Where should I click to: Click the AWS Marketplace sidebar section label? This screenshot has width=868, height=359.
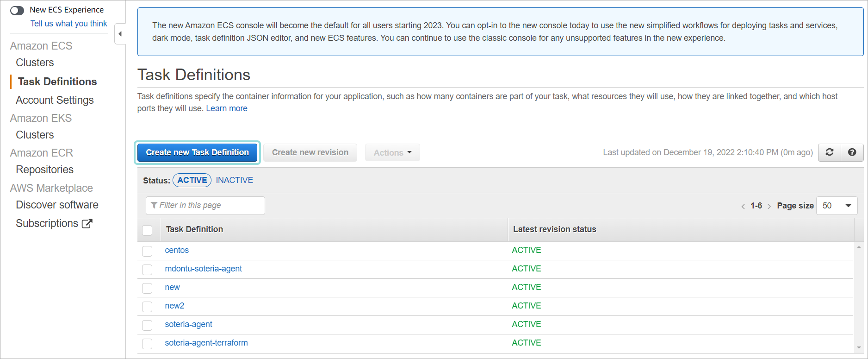[51, 188]
